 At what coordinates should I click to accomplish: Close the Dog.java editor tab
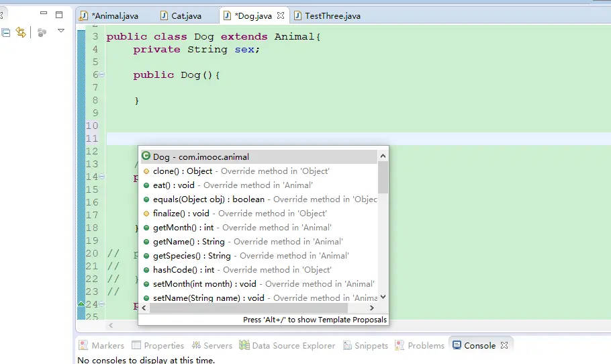(x=281, y=15)
